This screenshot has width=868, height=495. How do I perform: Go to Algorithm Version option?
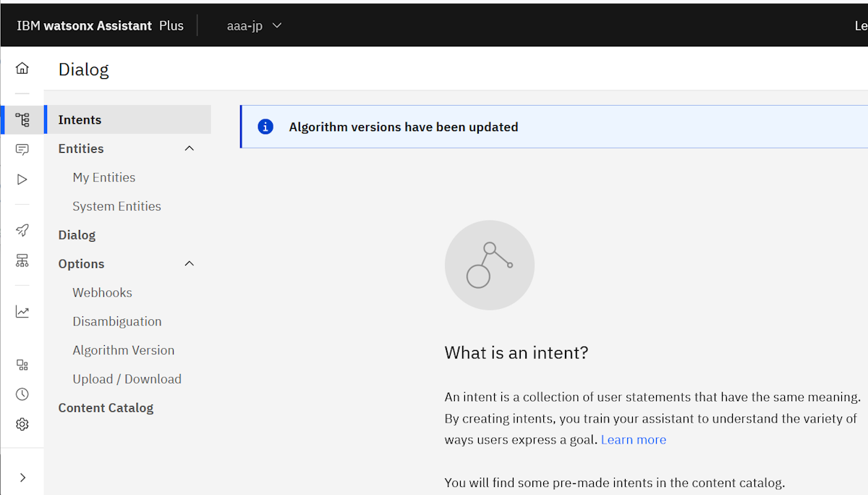[x=123, y=350]
